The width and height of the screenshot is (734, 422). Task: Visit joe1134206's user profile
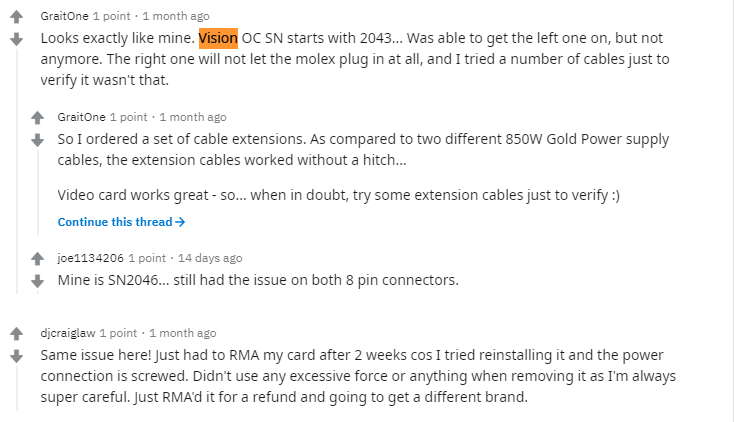[90, 258]
